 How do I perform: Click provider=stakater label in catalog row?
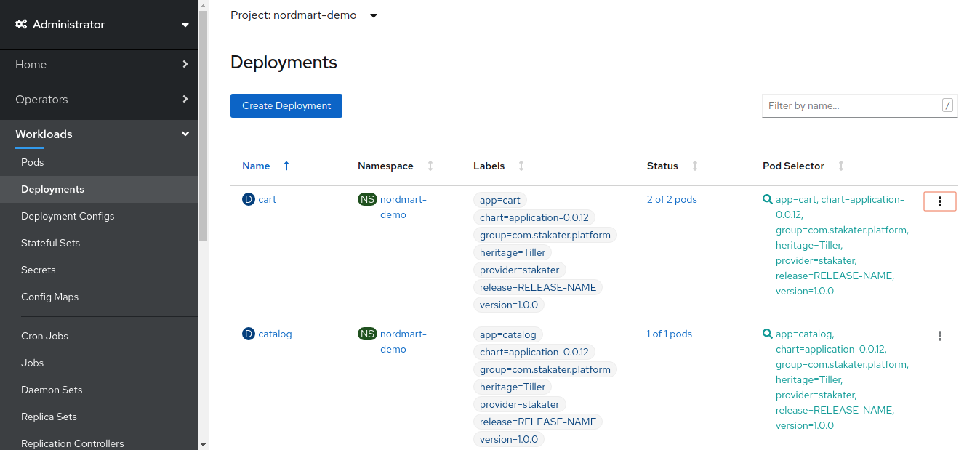(x=520, y=404)
